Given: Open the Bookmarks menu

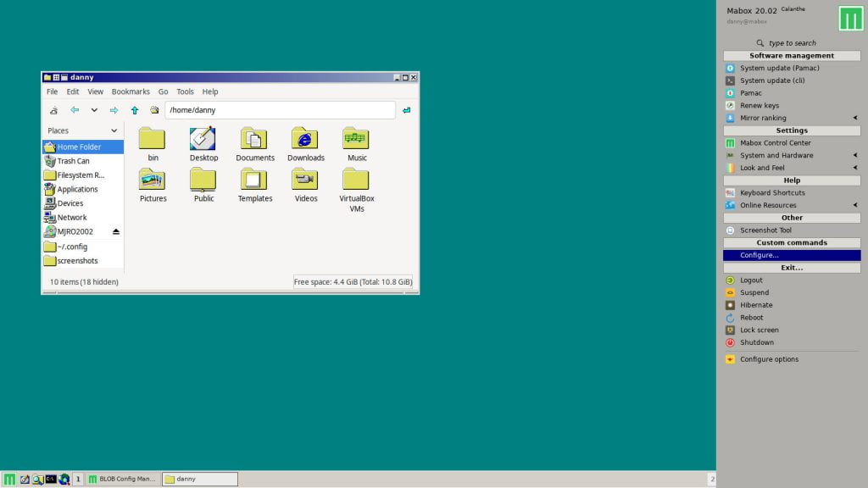Looking at the screenshot, I should coord(131,91).
